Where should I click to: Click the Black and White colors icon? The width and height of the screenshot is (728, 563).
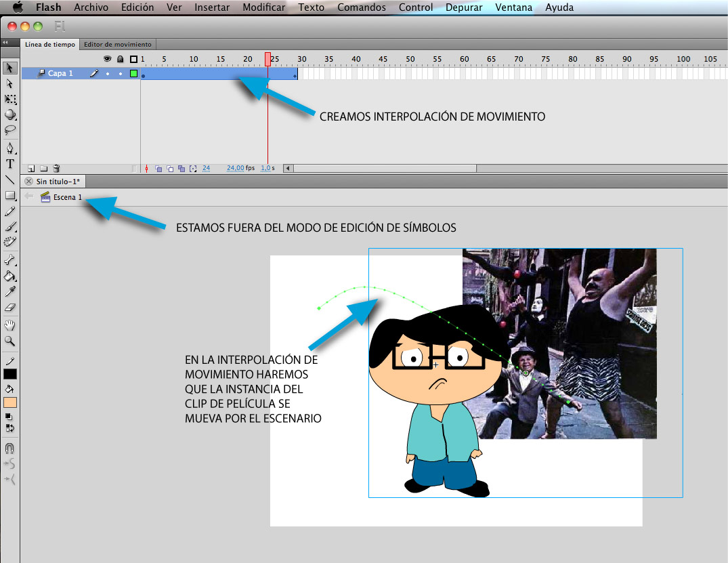(9, 417)
